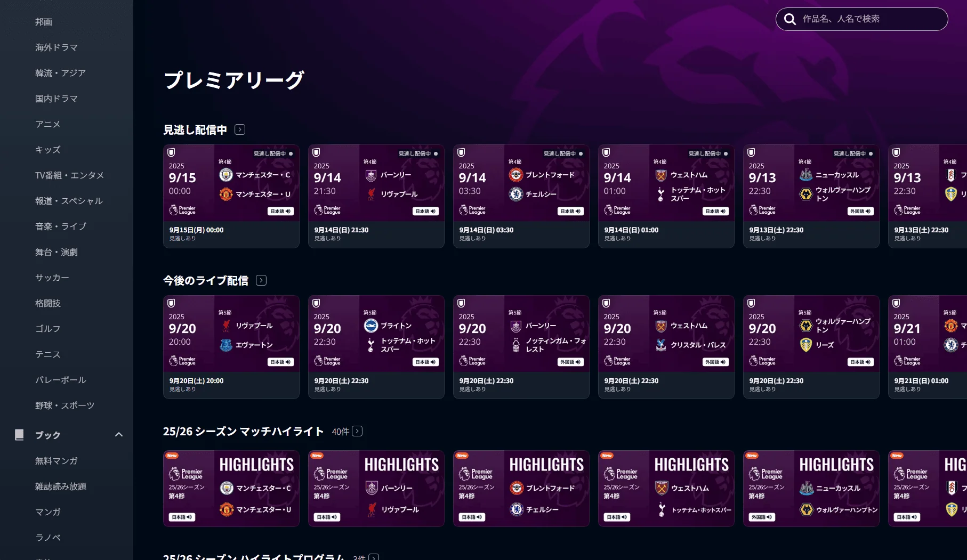Open Manchester City vs United highlights thumbnail
This screenshot has height=560, width=967.
231,489
